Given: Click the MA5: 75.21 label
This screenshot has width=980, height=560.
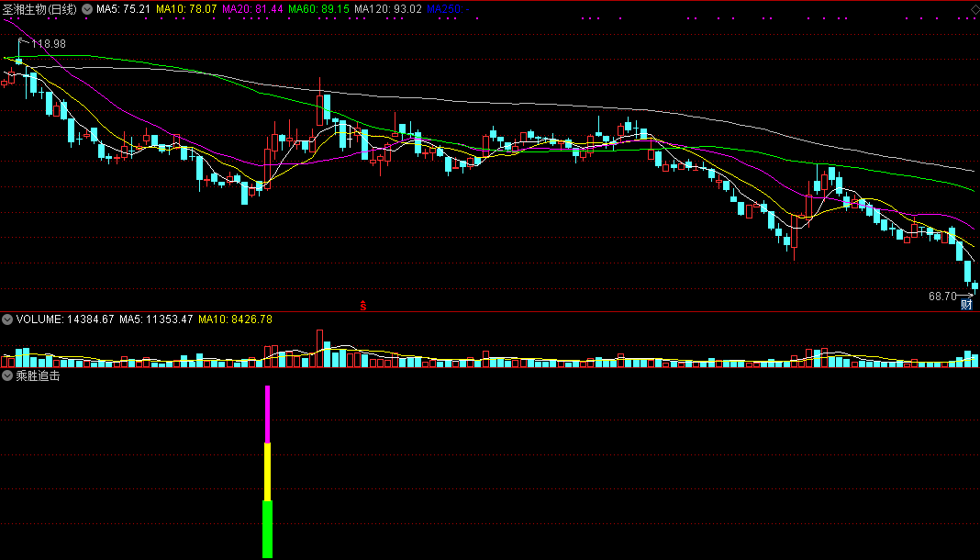Looking at the screenshot, I should [x=123, y=9].
